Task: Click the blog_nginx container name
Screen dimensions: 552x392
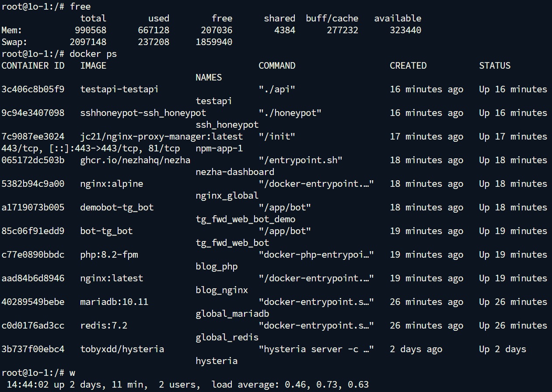Action: (222, 290)
